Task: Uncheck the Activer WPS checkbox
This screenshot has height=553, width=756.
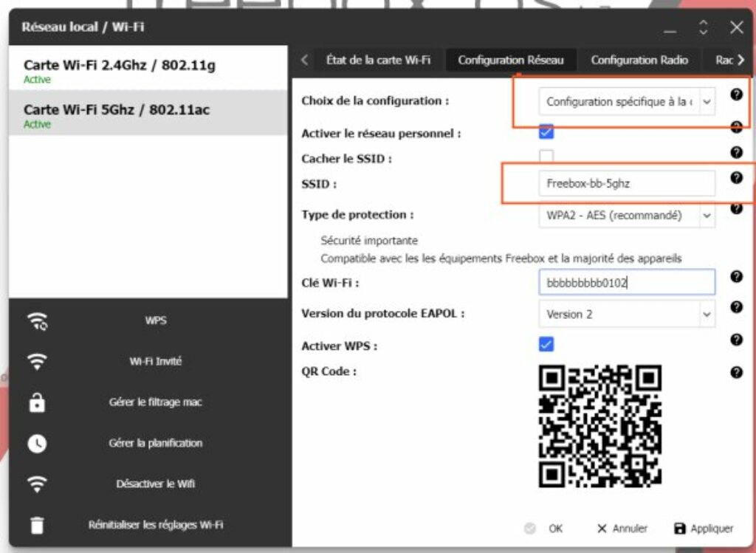Action: [x=546, y=345]
